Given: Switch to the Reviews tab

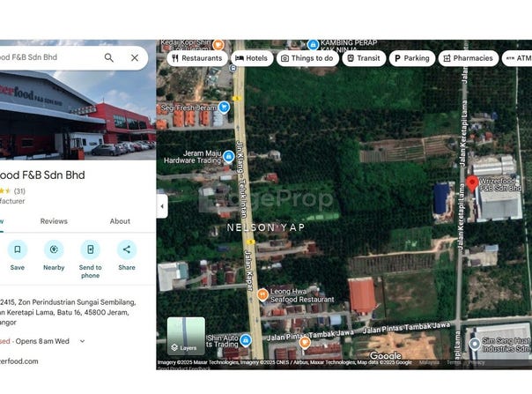Looking at the screenshot, I should (54, 221).
